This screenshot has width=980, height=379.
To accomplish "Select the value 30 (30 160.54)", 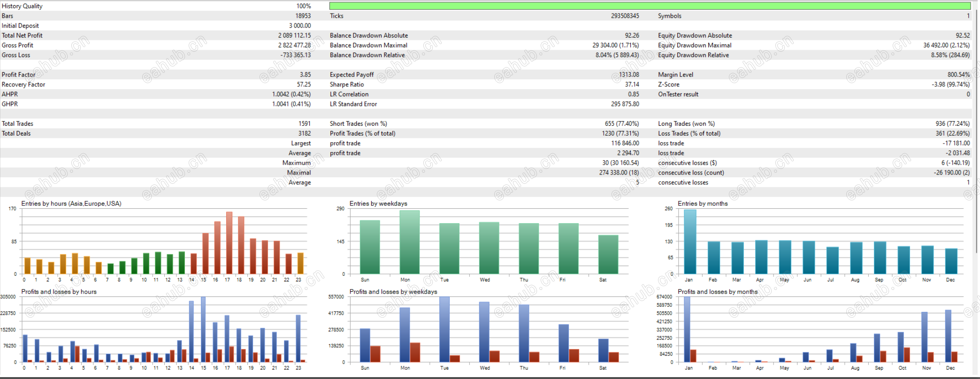I will pyautogui.click(x=620, y=164).
